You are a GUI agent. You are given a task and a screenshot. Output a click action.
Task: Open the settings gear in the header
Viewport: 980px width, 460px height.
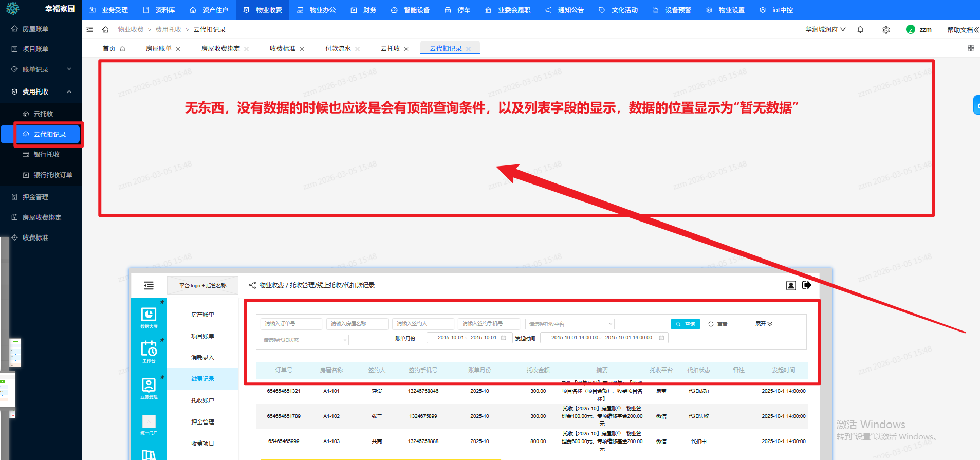click(886, 30)
